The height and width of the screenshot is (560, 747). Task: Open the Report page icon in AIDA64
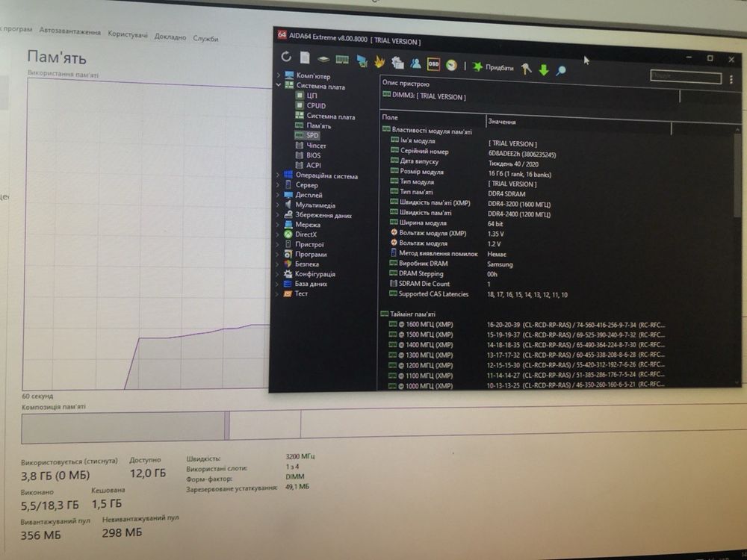click(x=305, y=57)
